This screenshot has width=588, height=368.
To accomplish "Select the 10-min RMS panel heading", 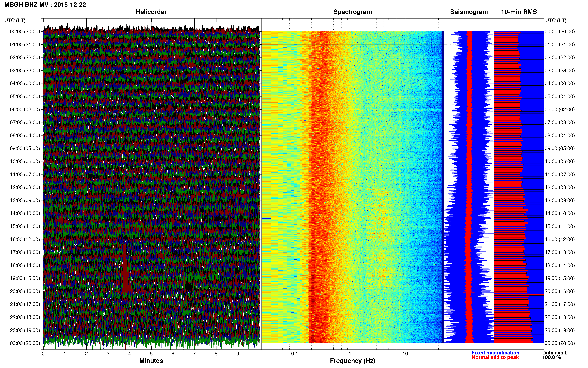I will pyautogui.click(x=519, y=12).
